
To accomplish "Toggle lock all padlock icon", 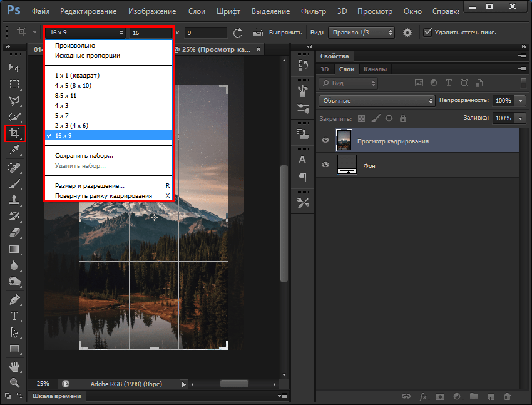I will (403, 118).
